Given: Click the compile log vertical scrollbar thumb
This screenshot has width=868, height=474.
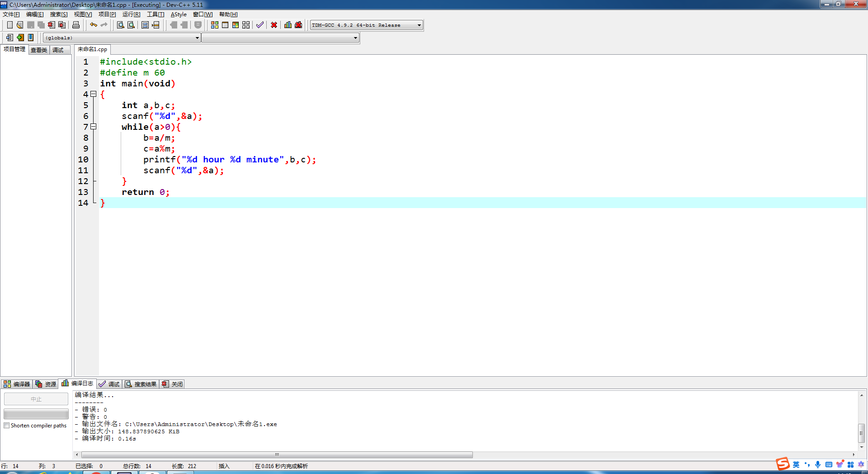Looking at the screenshot, I should point(862,433).
